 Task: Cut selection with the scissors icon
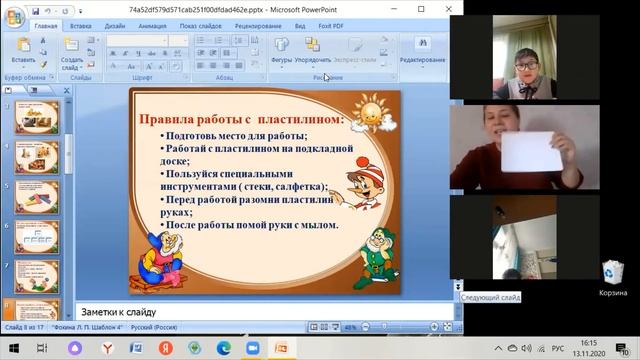[x=43, y=41]
